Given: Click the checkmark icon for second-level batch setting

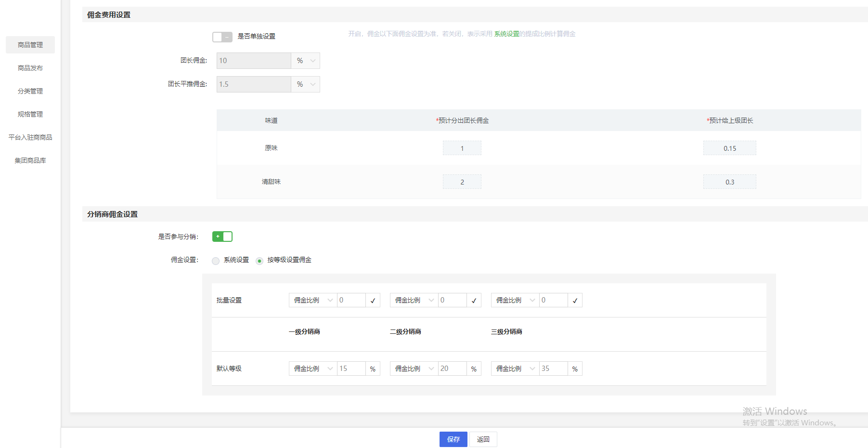Looking at the screenshot, I should 474,301.
